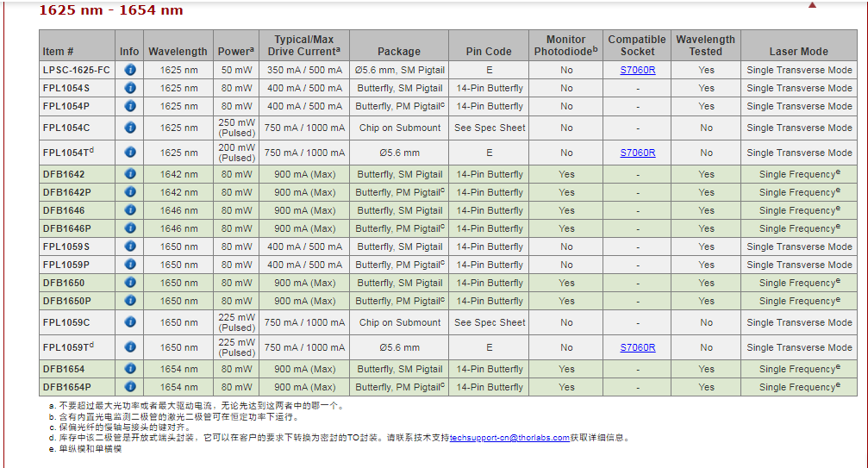Click the Laser Mode column header
868x468 pixels.
[x=798, y=52]
